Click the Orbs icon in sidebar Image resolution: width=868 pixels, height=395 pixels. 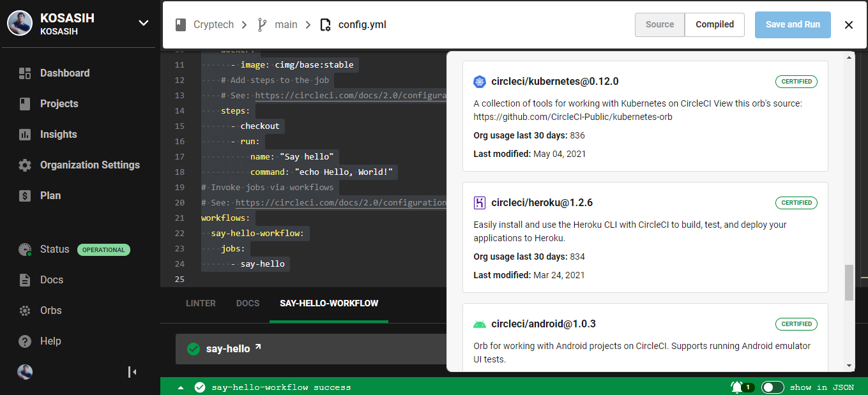tap(25, 310)
